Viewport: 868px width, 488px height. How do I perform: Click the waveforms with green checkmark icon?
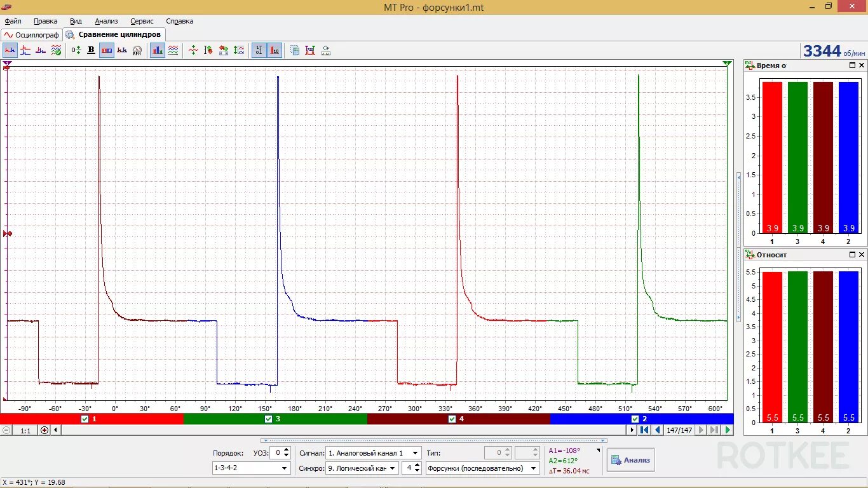click(x=56, y=50)
